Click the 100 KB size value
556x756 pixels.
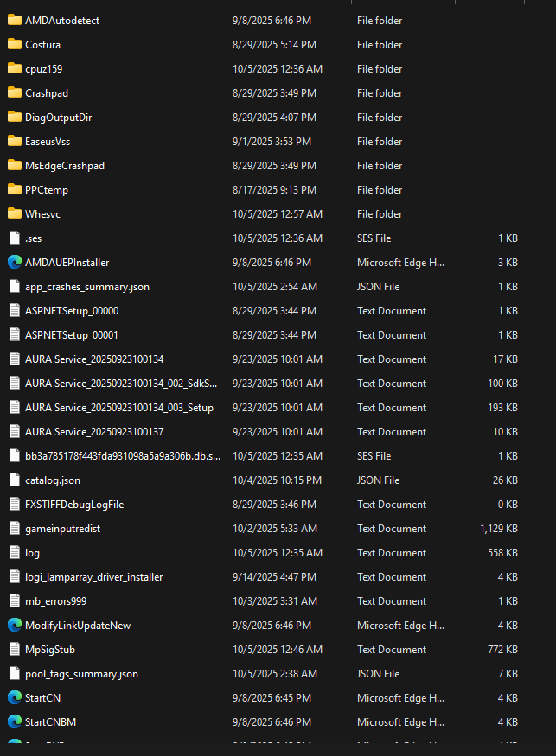pos(502,384)
